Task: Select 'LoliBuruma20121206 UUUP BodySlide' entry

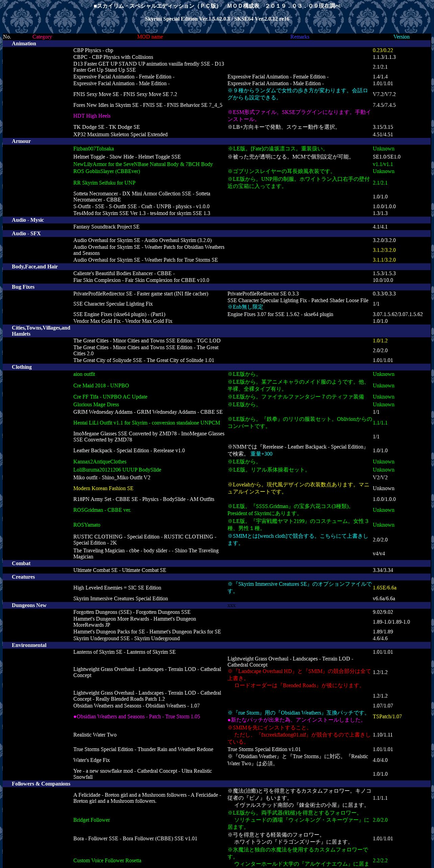Action: 117,470
